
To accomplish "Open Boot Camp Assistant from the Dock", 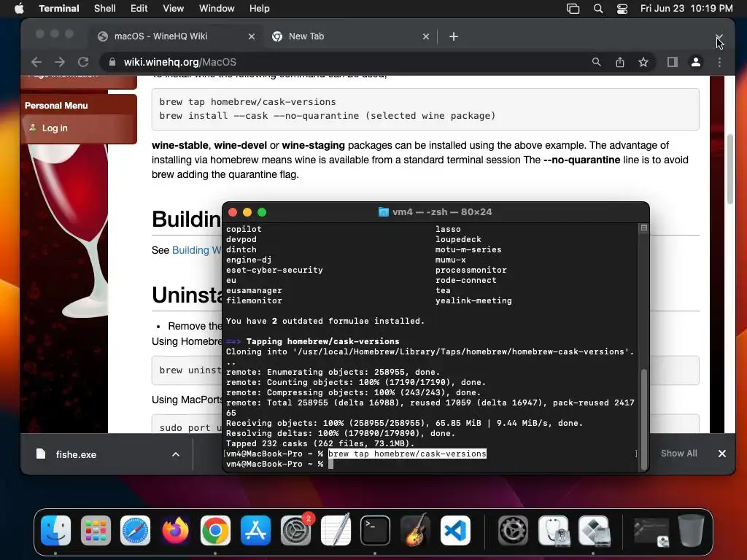I will point(594,531).
